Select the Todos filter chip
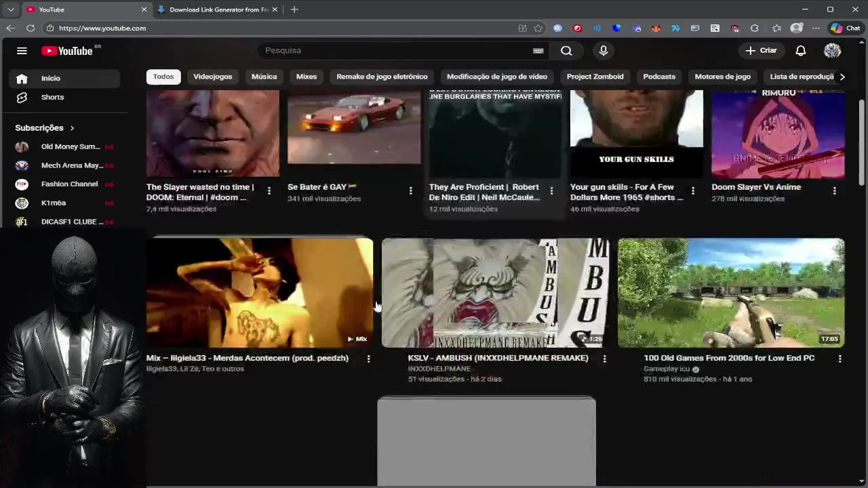 [x=163, y=77]
